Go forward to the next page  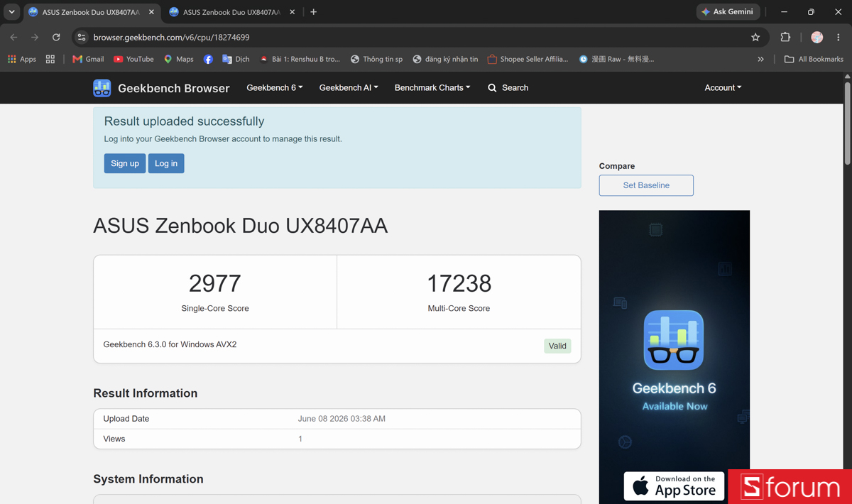pos(35,37)
